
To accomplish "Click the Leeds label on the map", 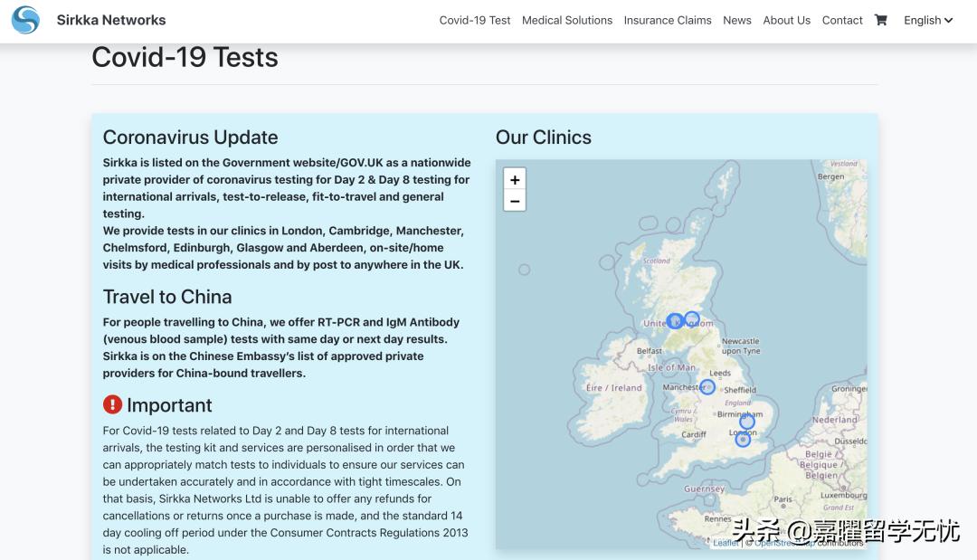I will coord(720,373).
